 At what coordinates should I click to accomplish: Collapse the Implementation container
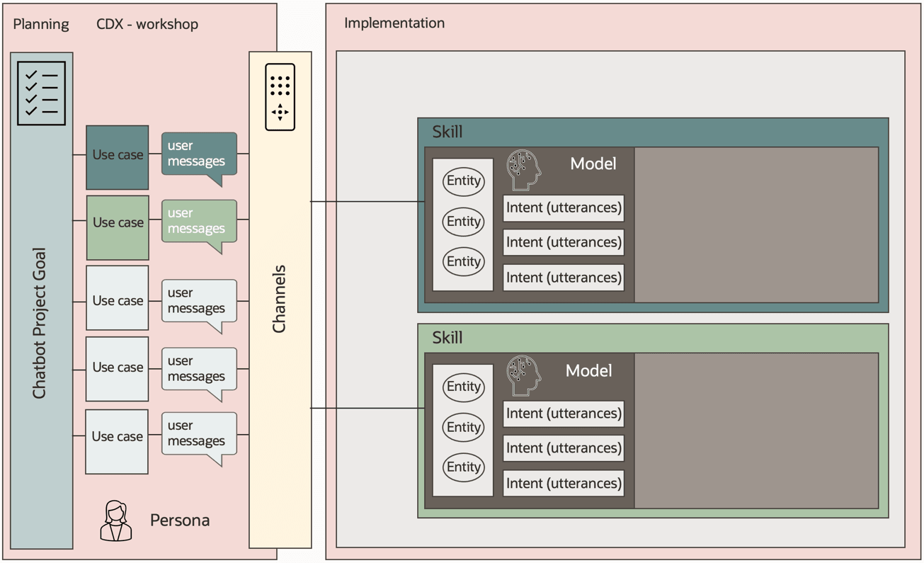click(394, 23)
